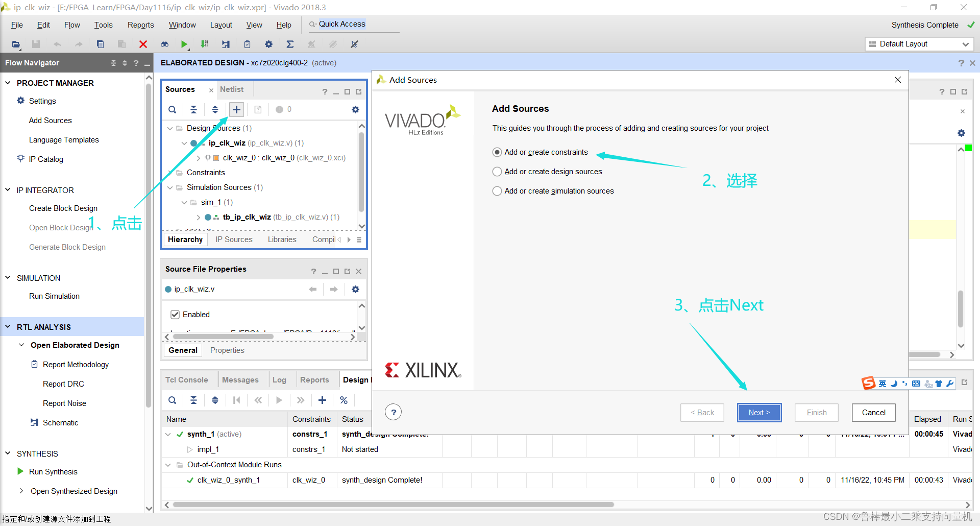Search in the Sources panel
Image resolution: width=980 pixels, height=526 pixels.
[173, 109]
